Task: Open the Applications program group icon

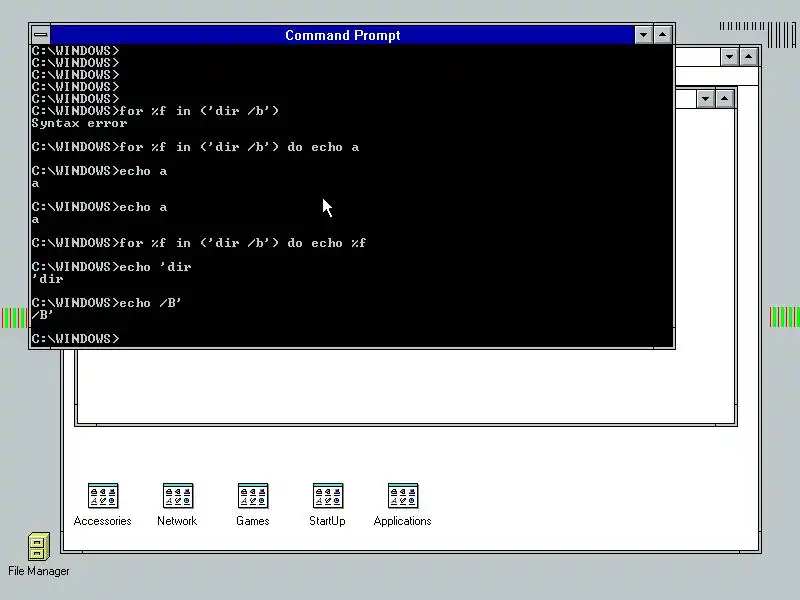Action: 403,495
